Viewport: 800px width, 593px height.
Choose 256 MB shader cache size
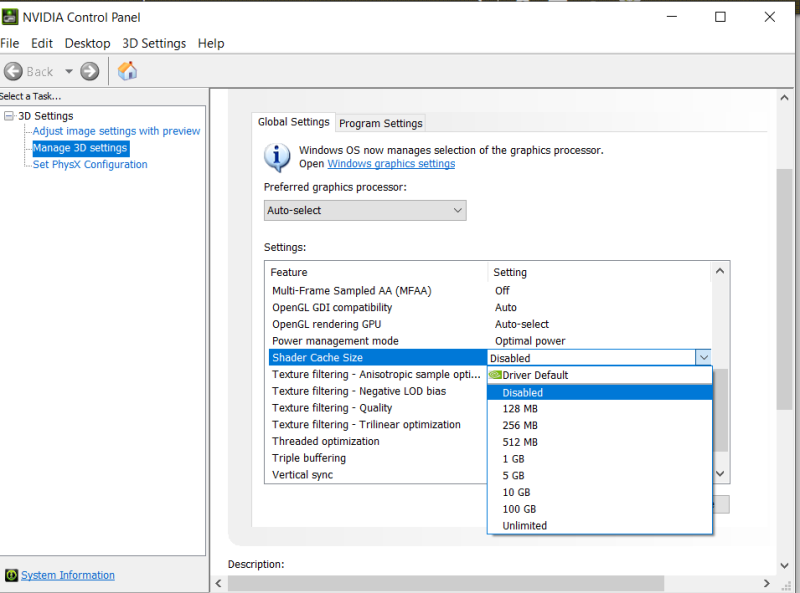click(600, 426)
